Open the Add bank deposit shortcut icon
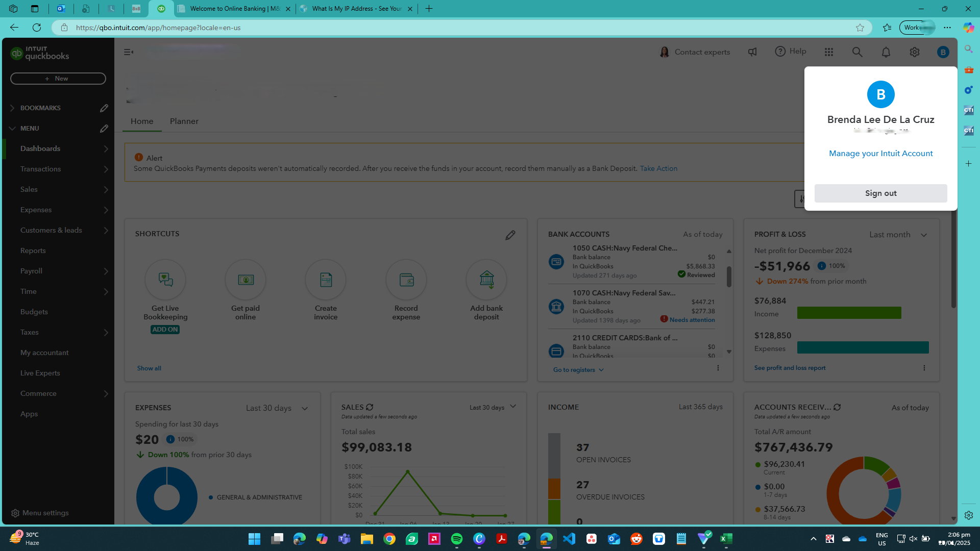The image size is (980, 551). [x=486, y=280]
